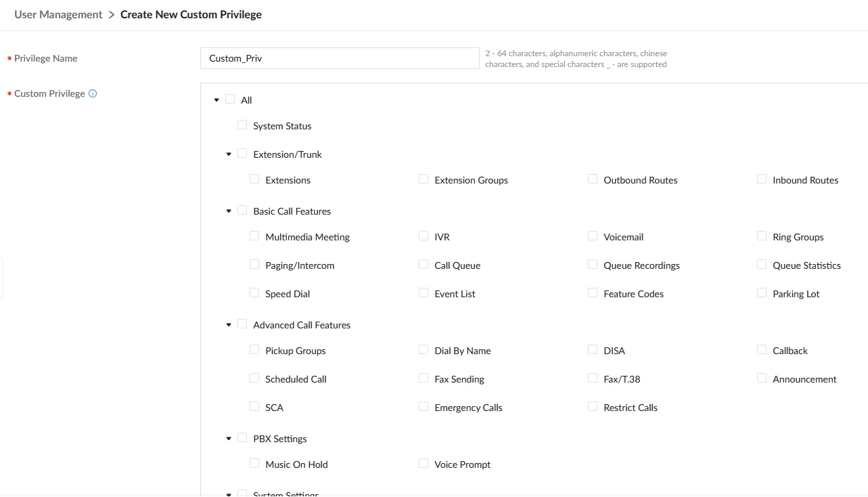
Task: Collapse the PBX Settings group
Action: (229, 439)
